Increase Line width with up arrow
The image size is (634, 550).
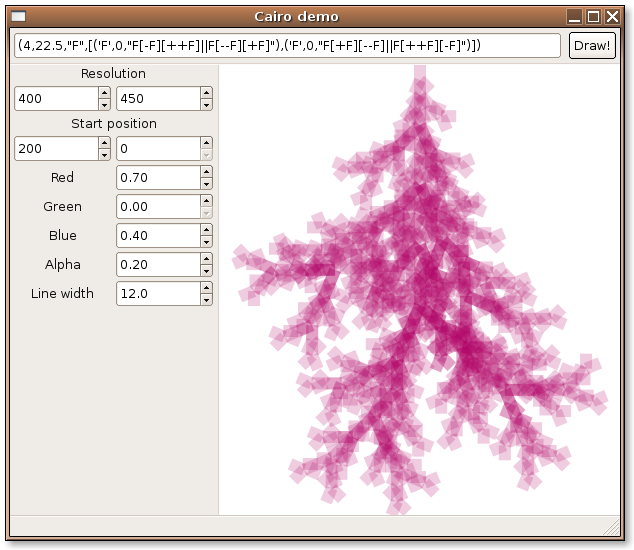click(206, 288)
